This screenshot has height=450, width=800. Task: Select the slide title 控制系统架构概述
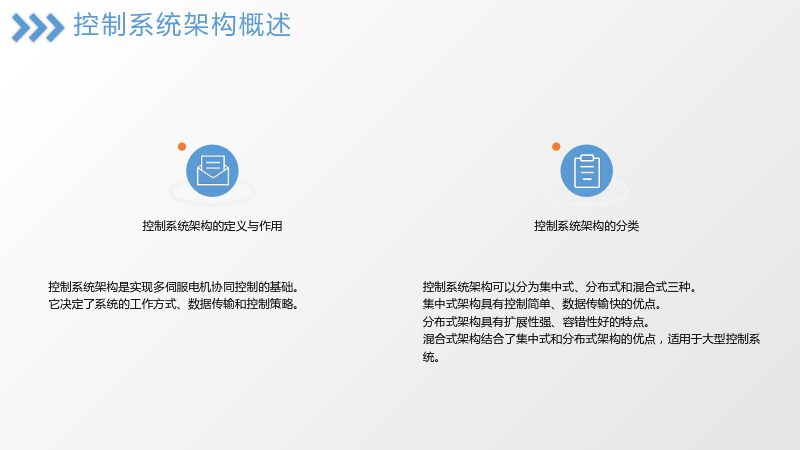tap(182, 25)
